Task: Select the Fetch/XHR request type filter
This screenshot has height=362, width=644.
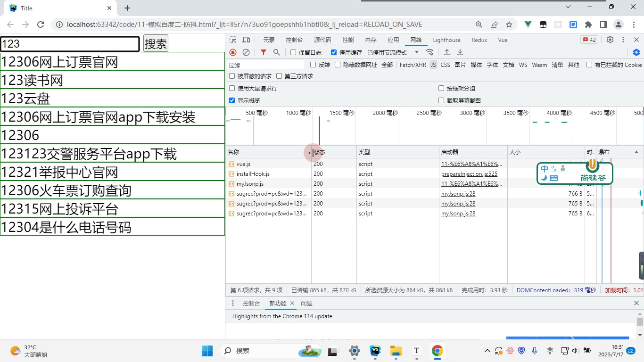Action: tap(413, 65)
